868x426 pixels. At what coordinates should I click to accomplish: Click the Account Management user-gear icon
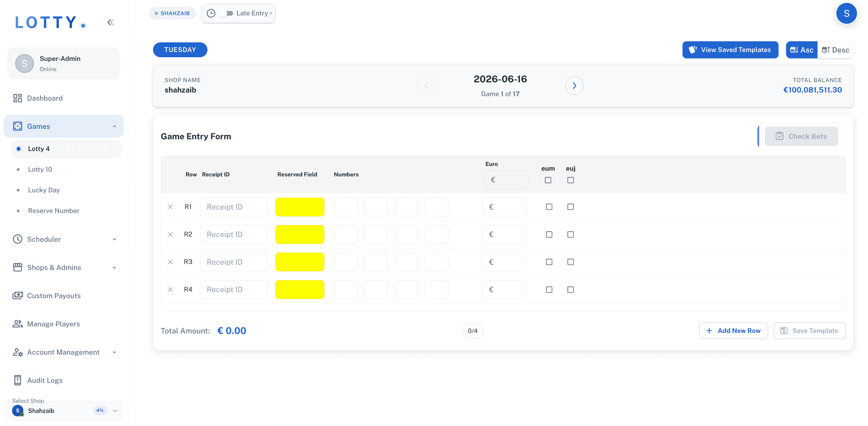(18, 352)
